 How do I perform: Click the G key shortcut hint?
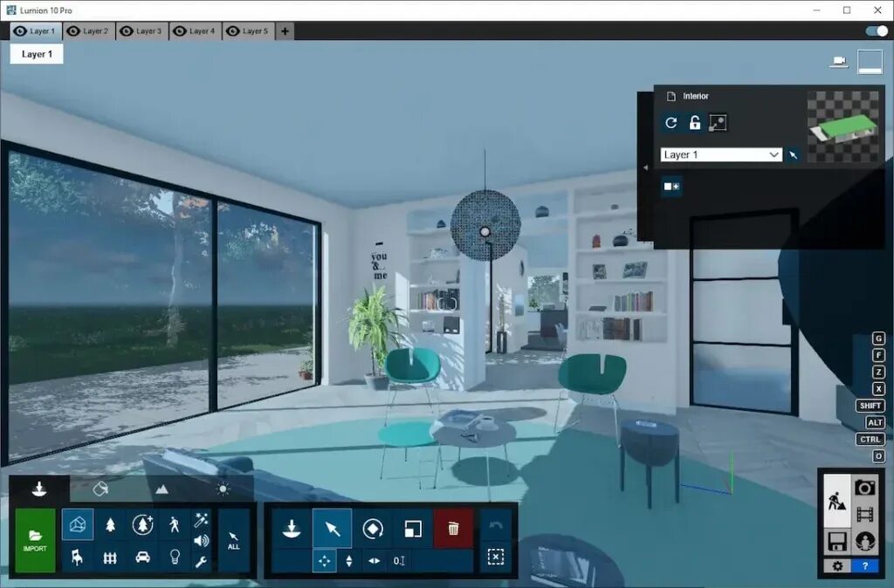(x=878, y=338)
